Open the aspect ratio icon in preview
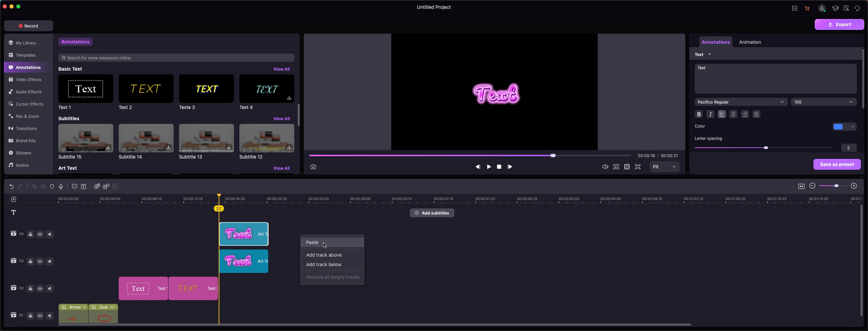The image size is (868, 331). [x=616, y=167]
